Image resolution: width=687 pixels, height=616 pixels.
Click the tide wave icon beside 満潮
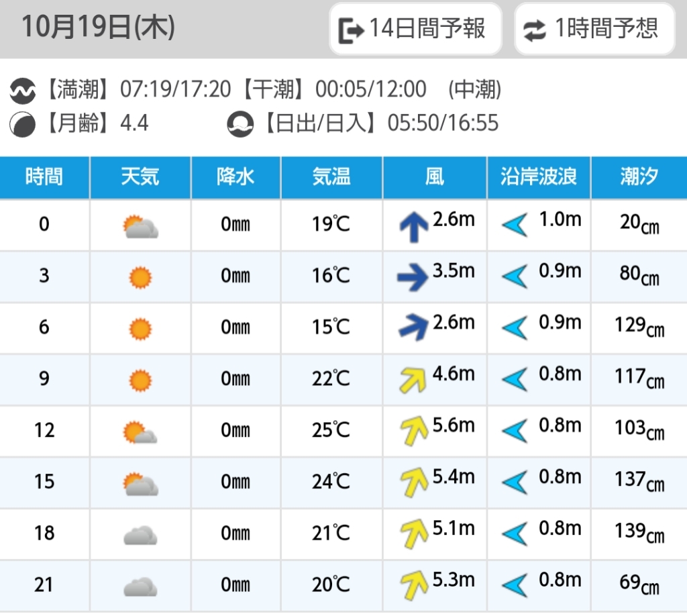tap(22, 91)
